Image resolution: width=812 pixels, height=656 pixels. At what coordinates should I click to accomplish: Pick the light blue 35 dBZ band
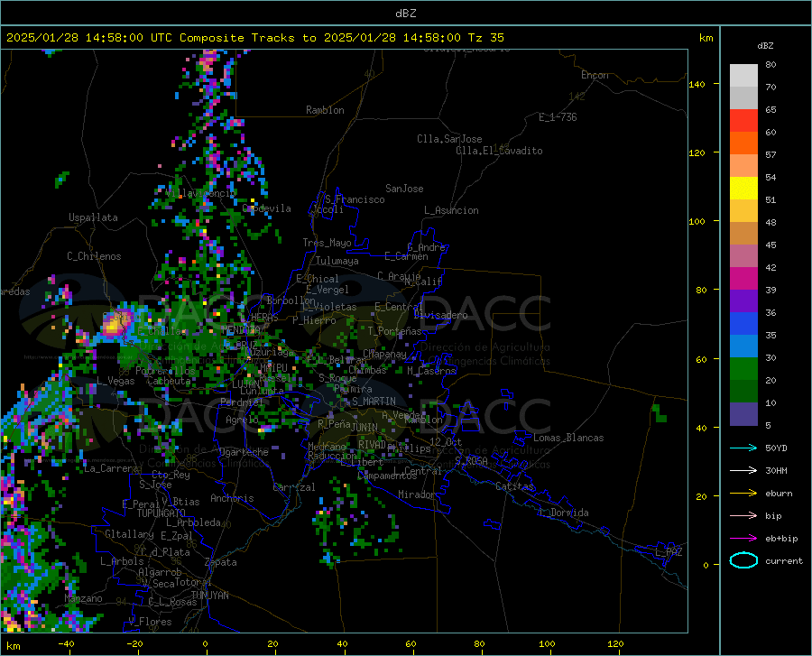(743, 346)
